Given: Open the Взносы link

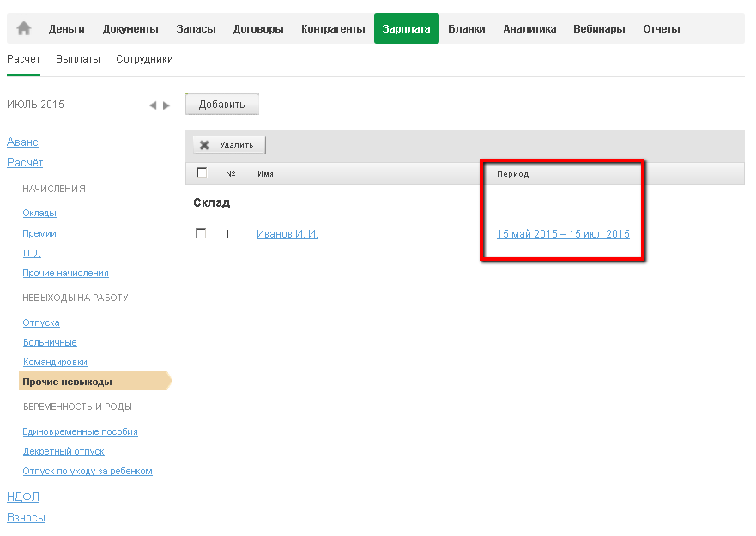Looking at the screenshot, I should 26,518.
